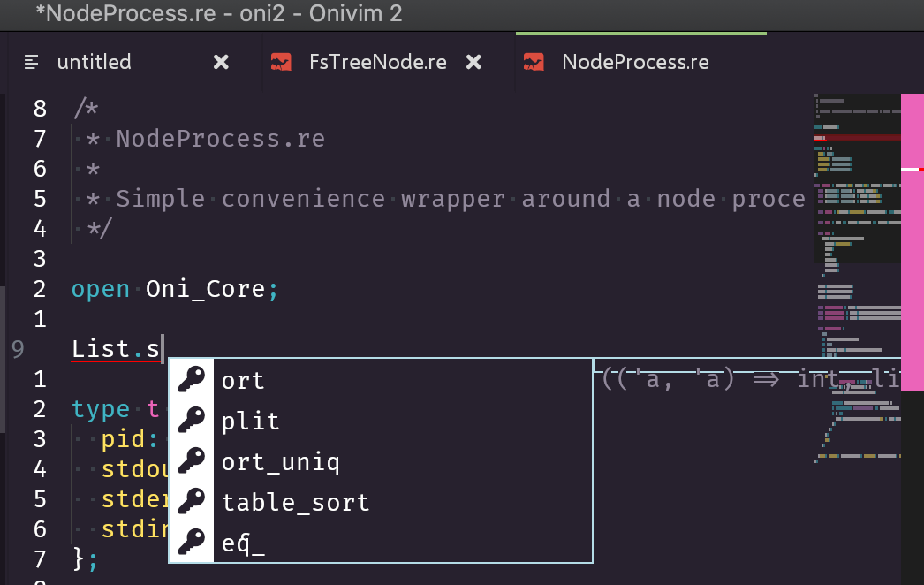Click the red error line in the minimap
Screen dimensions: 924x585
(x=853, y=138)
